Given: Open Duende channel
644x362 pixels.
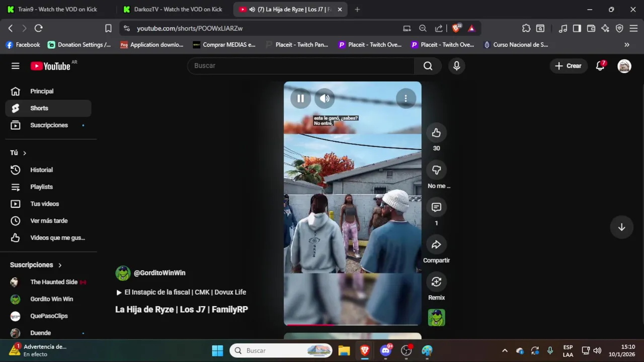Looking at the screenshot, I should pos(48,333).
